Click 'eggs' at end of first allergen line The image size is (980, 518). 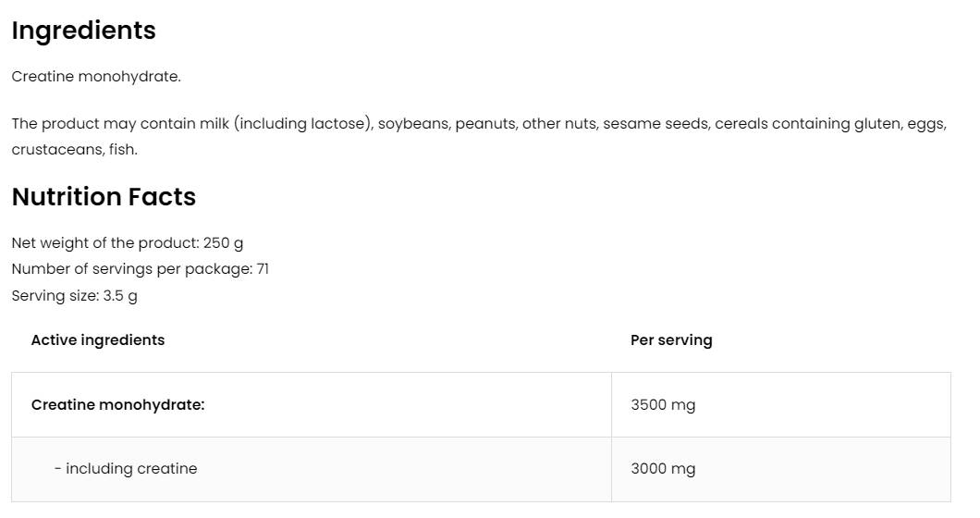(925, 124)
